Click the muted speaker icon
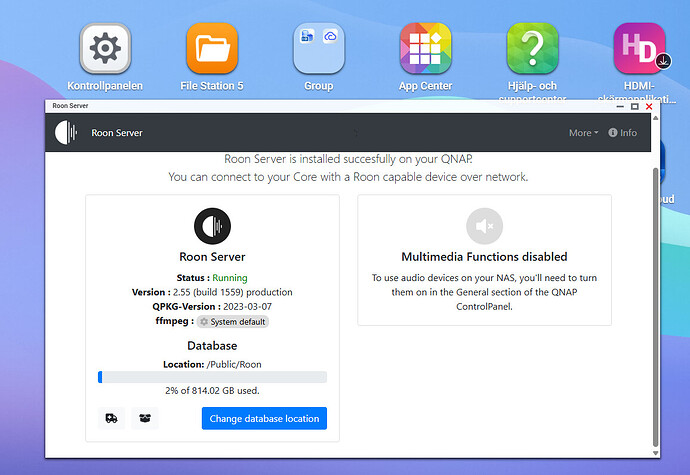 (x=484, y=226)
